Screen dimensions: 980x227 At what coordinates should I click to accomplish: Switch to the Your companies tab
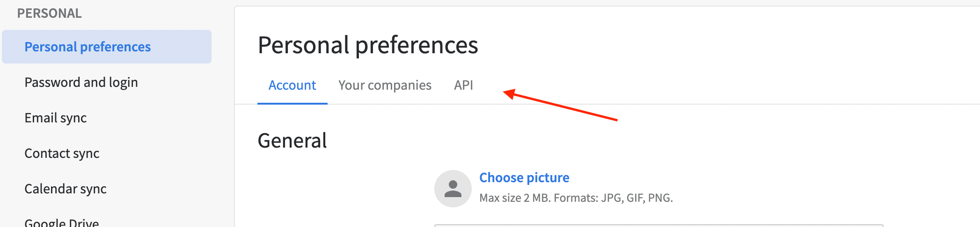[x=385, y=85]
